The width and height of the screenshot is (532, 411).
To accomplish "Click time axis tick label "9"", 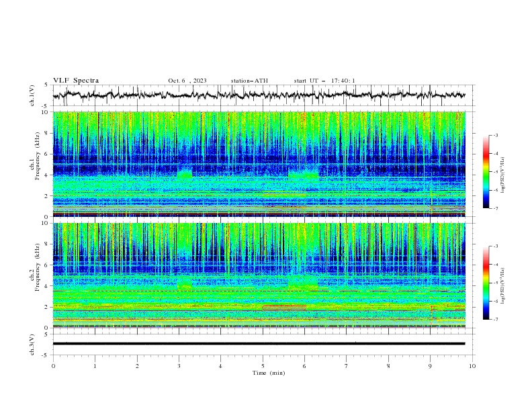I will 430,366.
